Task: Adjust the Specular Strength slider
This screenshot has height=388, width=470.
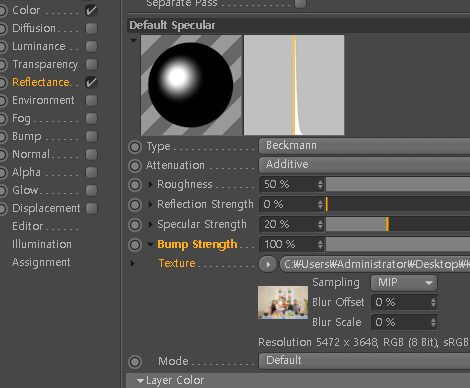Action: coord(398,224)
